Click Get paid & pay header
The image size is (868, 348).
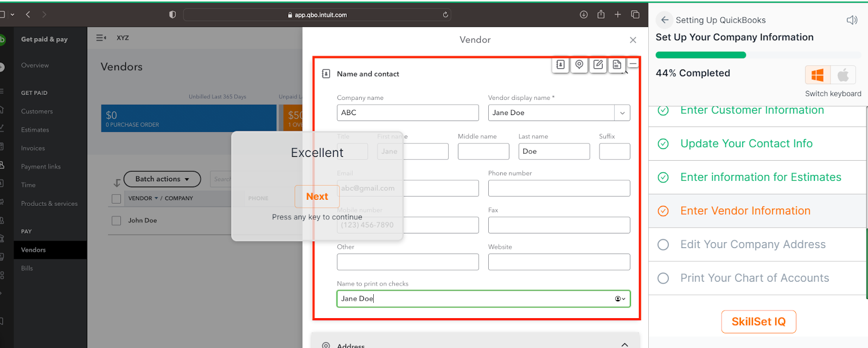pos(44,39)
